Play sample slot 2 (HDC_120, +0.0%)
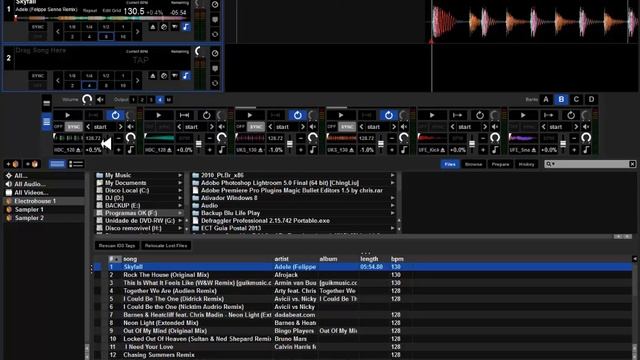This screenshot has width=640, height=360. [159, 115]
